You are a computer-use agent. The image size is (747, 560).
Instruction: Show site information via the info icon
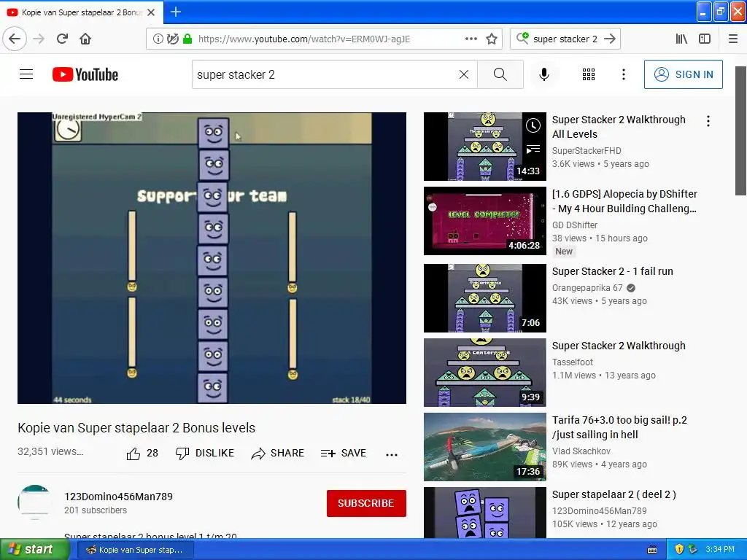(158, 39)
